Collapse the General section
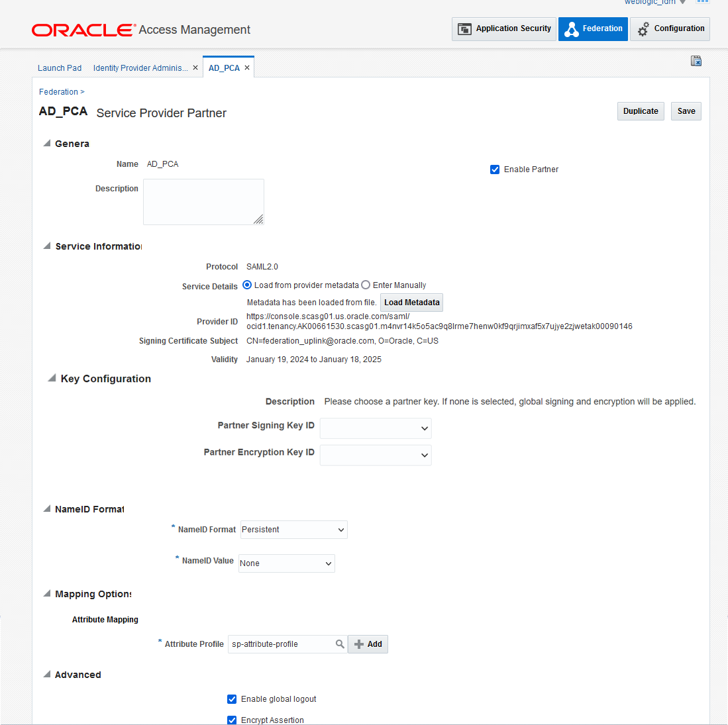728x725 pixels. [47, 144]
